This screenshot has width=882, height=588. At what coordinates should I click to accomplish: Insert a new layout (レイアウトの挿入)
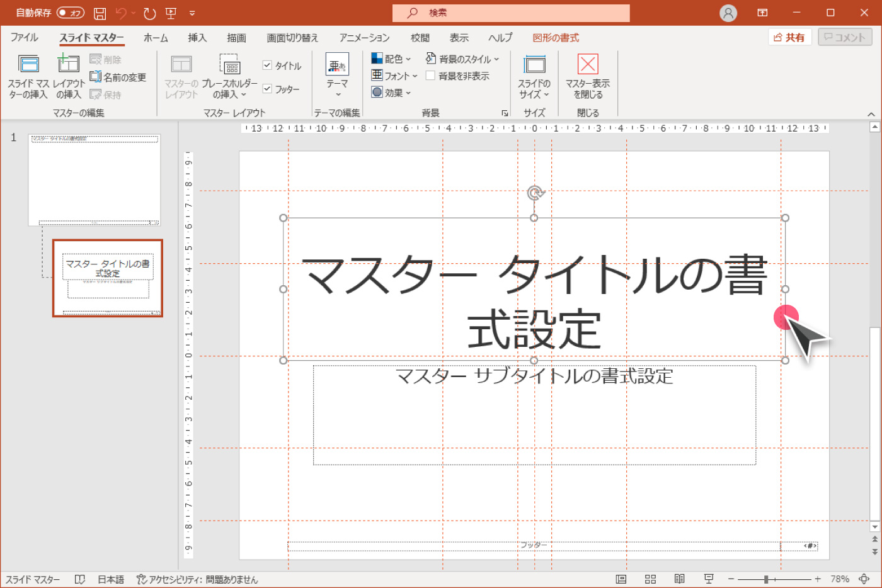click(69, 77)
